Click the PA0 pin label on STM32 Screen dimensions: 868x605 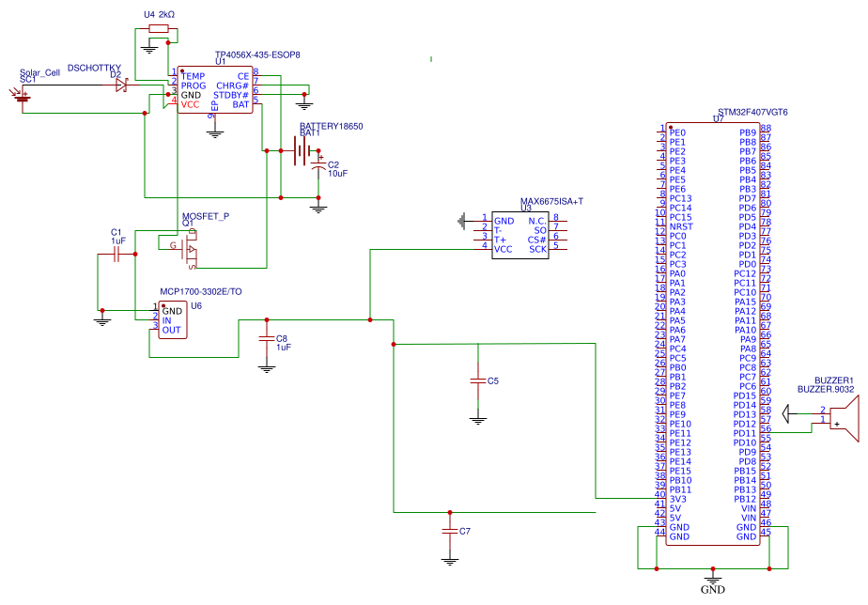(677, 273)
